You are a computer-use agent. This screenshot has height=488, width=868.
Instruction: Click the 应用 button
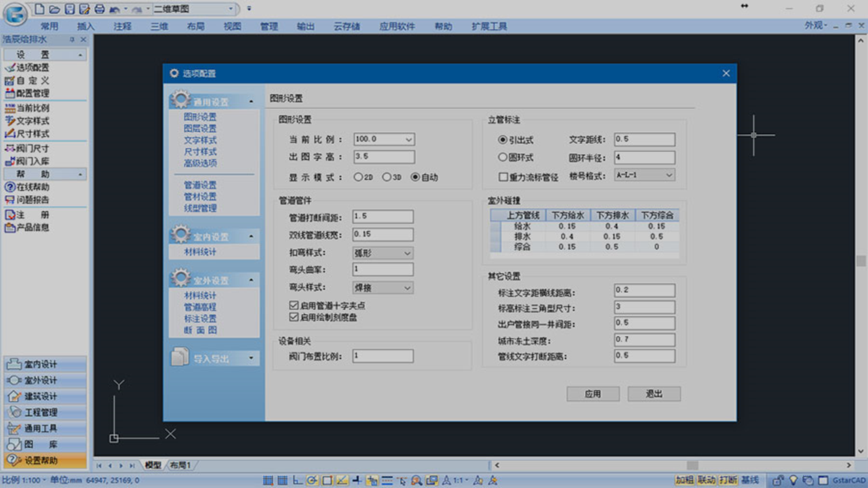(593, 394)
